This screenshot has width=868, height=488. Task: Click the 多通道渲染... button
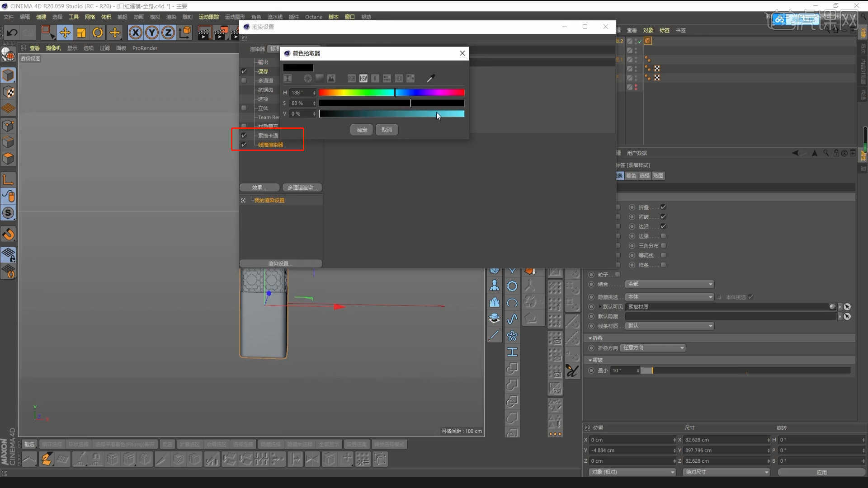[x=302, y=188]
